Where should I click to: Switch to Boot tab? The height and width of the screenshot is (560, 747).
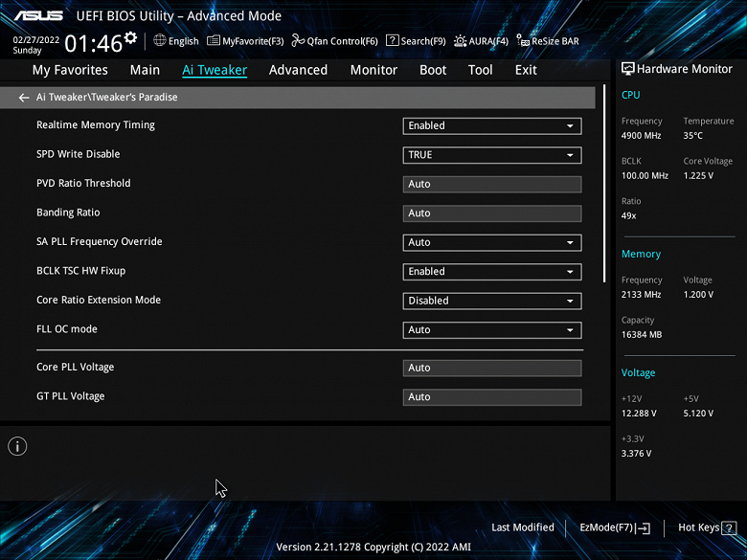click(x=433, y=70)
